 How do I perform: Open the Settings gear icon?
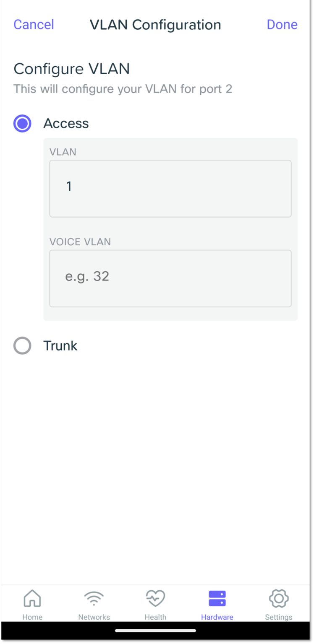279,598
